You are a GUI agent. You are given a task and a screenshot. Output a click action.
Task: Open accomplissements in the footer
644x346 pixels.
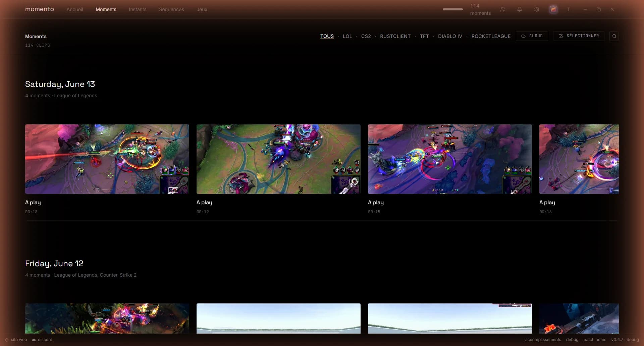pyautogui.click(x=543, y=340)
